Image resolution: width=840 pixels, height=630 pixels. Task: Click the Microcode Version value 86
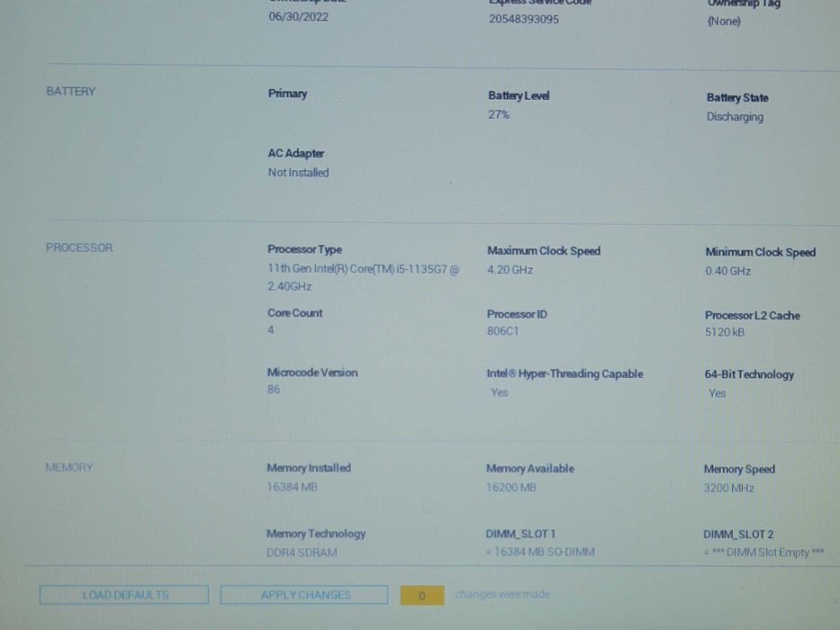274,389
